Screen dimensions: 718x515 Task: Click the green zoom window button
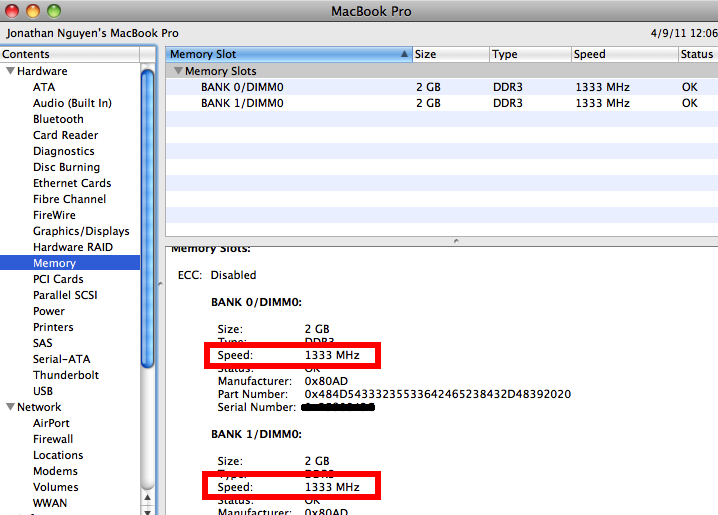coord(54,11)
